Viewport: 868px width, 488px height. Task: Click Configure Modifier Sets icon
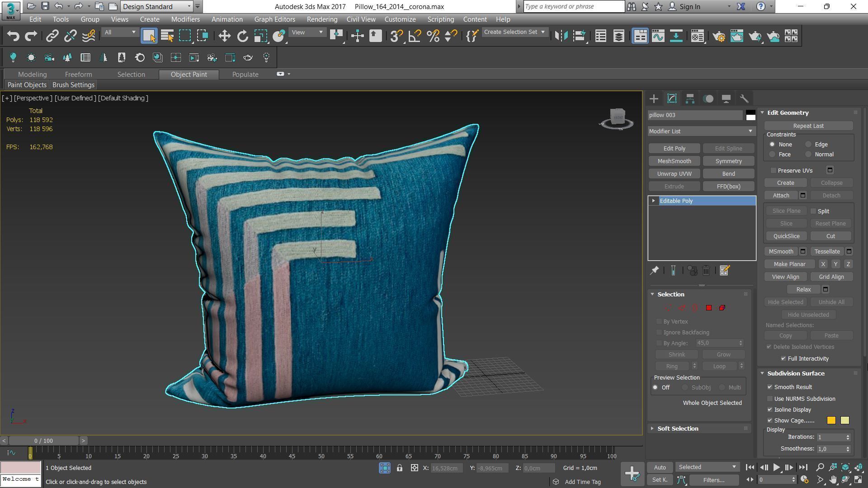click(x=724, y=271)
